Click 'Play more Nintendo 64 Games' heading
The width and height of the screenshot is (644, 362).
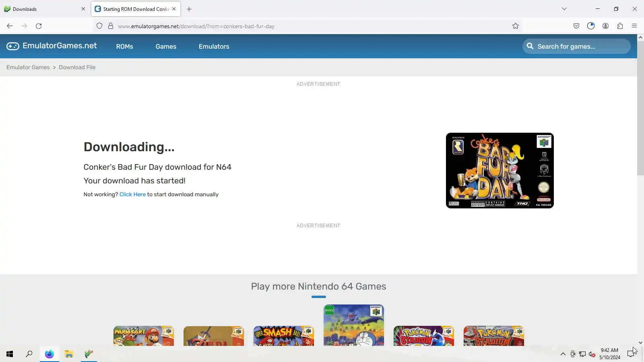[318, 286]
